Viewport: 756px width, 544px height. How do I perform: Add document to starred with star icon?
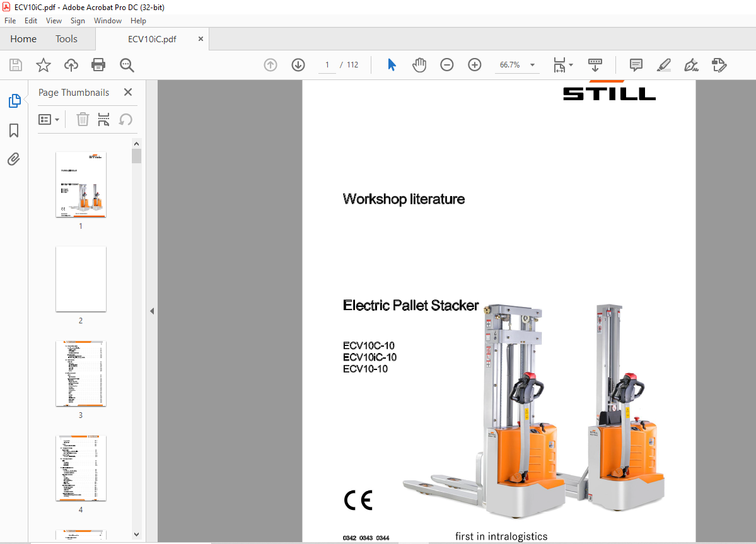tap(44, 65)
